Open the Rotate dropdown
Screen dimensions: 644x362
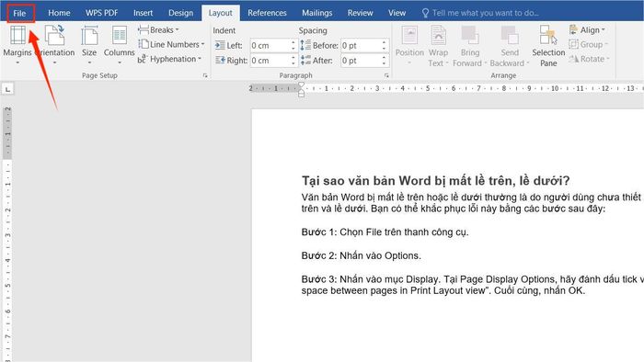589,59
